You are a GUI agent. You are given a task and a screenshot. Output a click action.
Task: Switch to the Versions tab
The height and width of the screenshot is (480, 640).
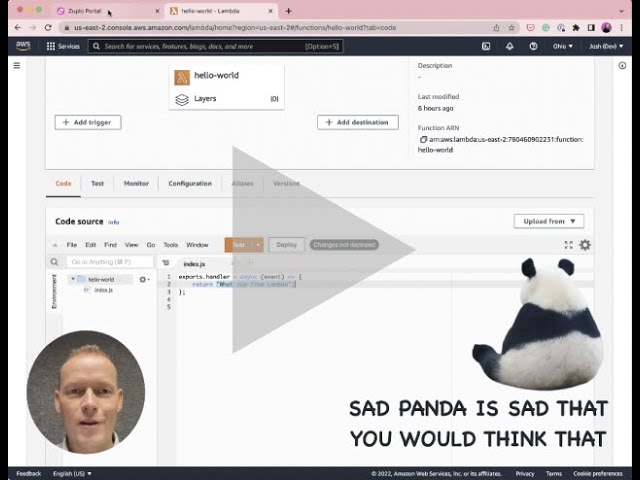[x=286, y=183]
